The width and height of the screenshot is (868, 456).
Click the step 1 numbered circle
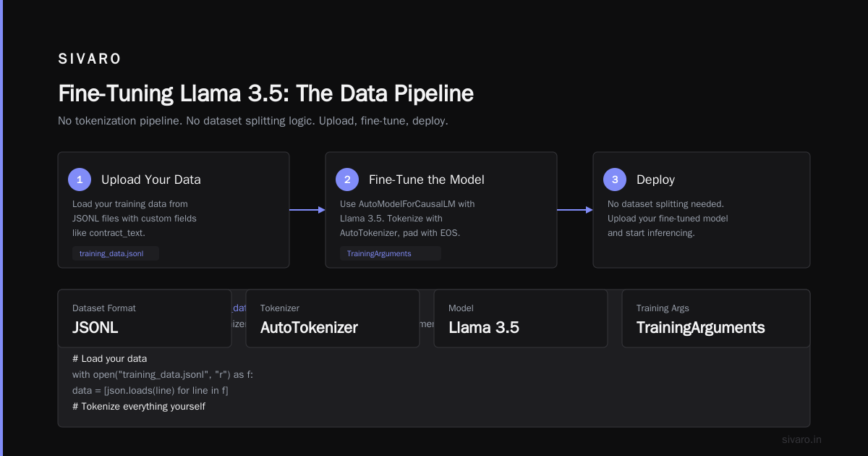coord(80,180)
